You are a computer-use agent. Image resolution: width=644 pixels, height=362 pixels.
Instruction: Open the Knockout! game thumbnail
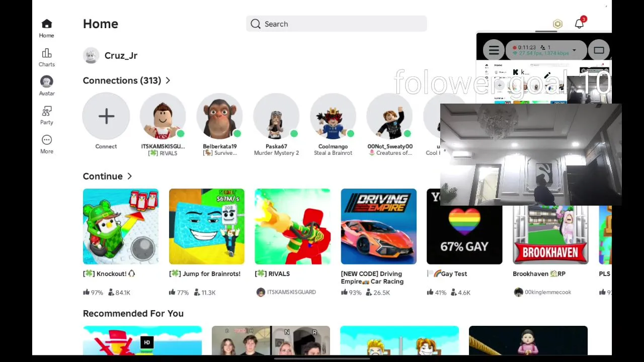[x=121, y=226]
